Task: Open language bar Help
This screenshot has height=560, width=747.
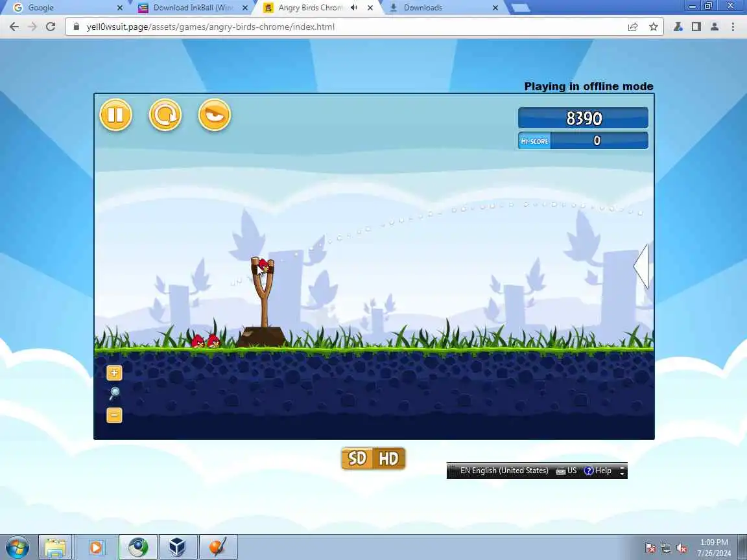Action: (x=598, y=471)
